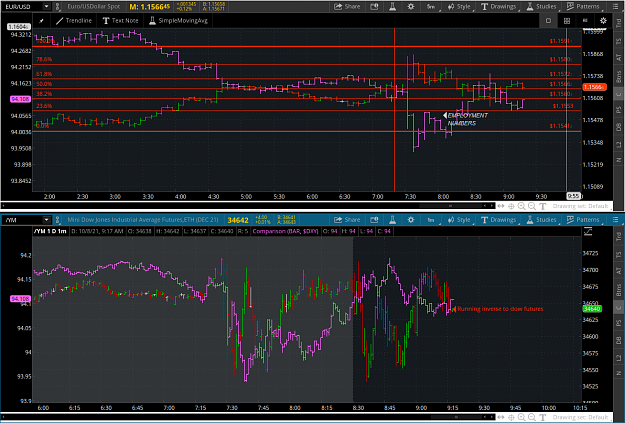
Task: Open Studies menu on /YM chart
Action: (x=541, y=220)
